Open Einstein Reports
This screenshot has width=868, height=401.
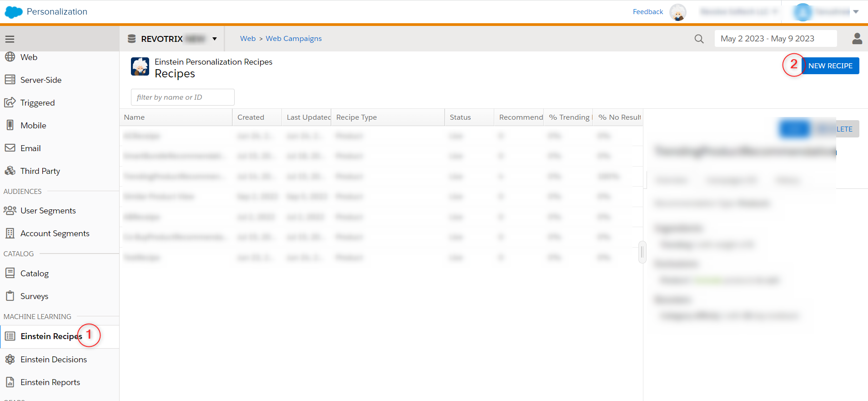pos(50,382)
